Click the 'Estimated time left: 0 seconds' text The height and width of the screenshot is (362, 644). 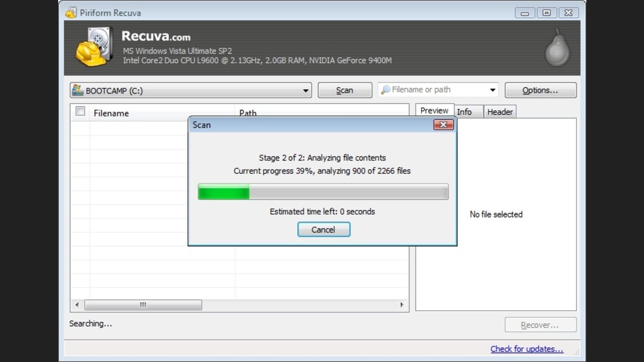[322, 212]
